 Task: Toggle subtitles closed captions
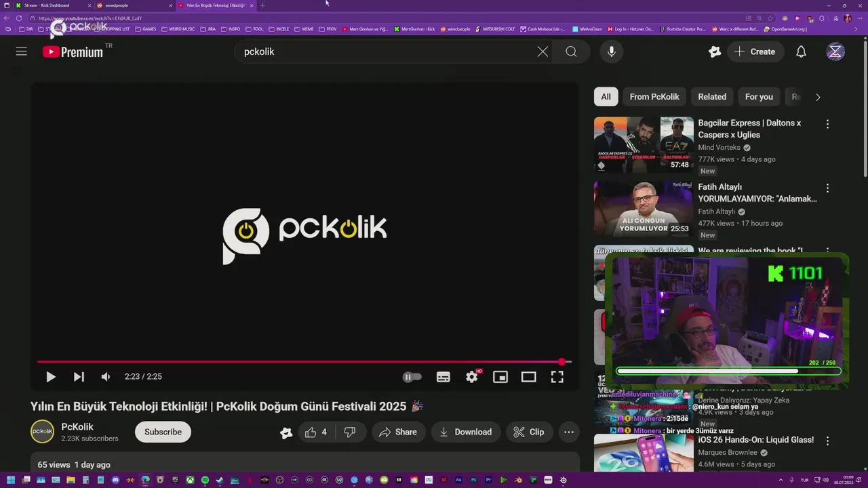[443, 377]
